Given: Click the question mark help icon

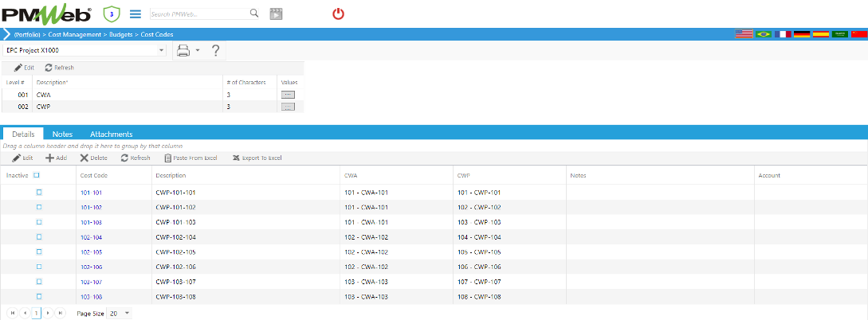Looking at the screenshot, I should click(x=215, y=51).
